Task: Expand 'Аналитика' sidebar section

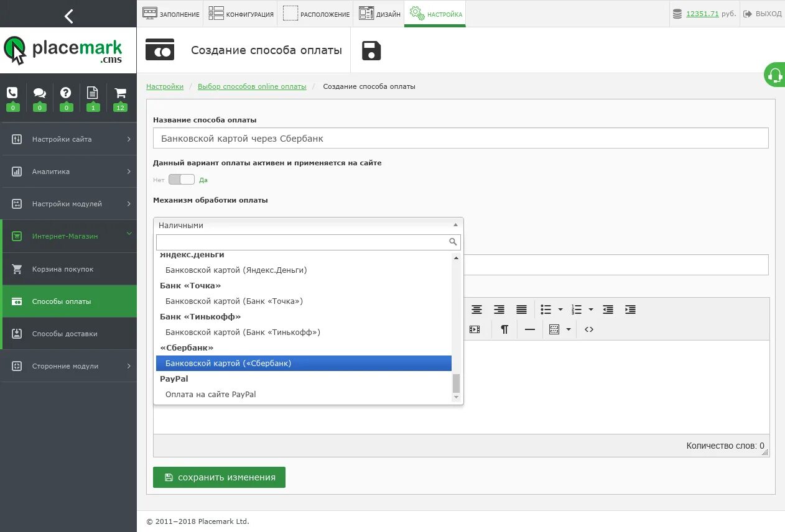Action: pos(68,172)
